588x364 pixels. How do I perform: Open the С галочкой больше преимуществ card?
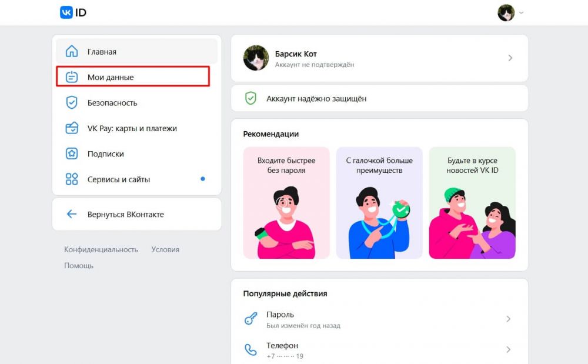tap(379, 203)
